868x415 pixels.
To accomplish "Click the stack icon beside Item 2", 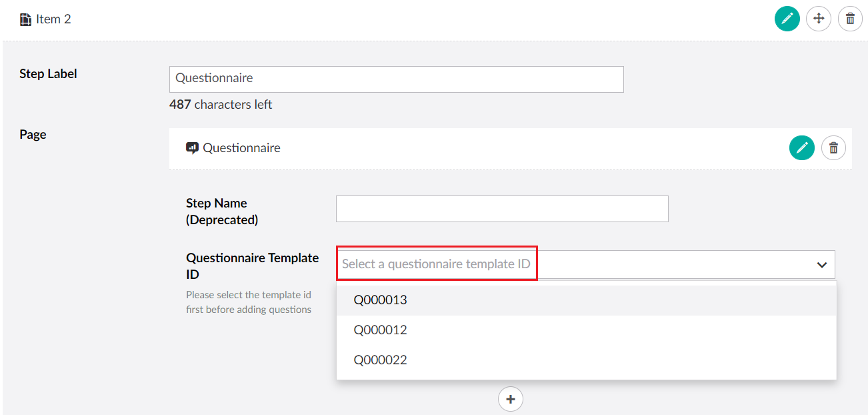I will [x=25, y=19].
